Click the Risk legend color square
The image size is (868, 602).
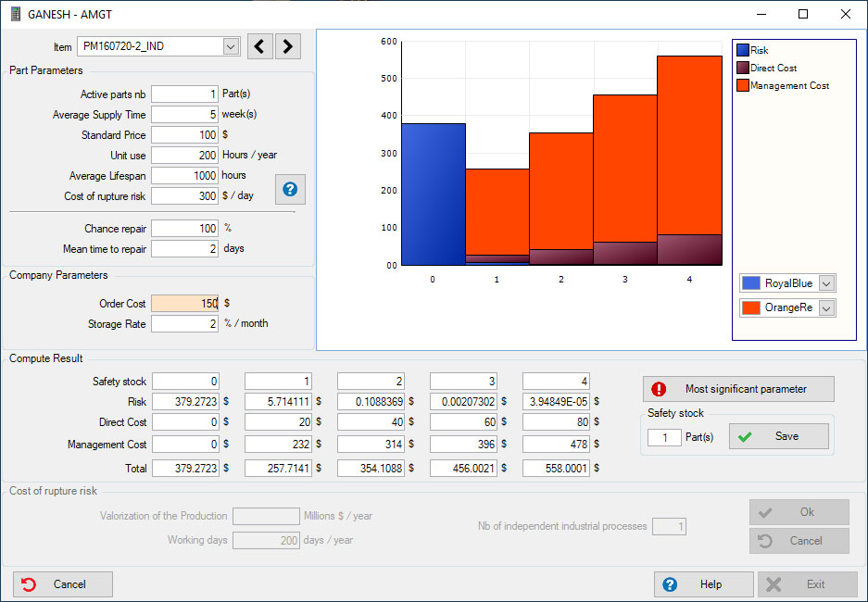point(742,51)
